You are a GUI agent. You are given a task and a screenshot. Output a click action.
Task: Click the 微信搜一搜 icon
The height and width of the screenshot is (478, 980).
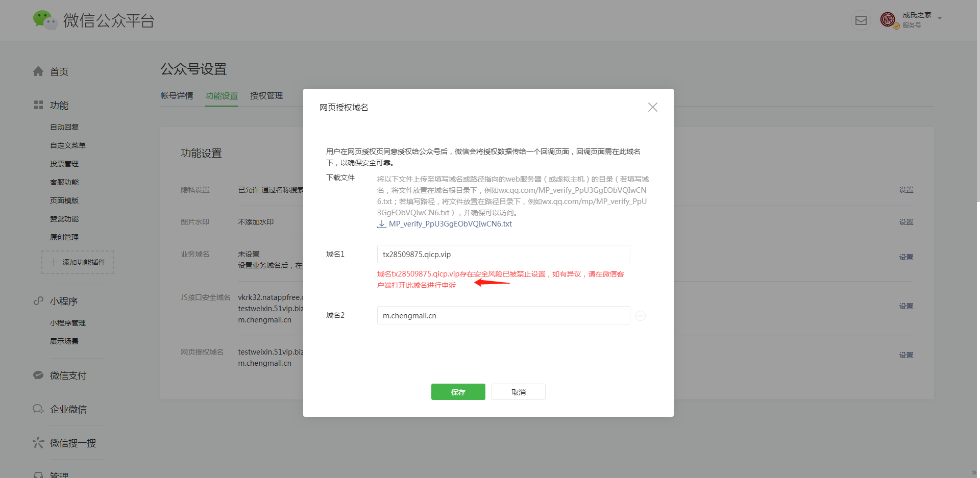click(x=38, y=443)
